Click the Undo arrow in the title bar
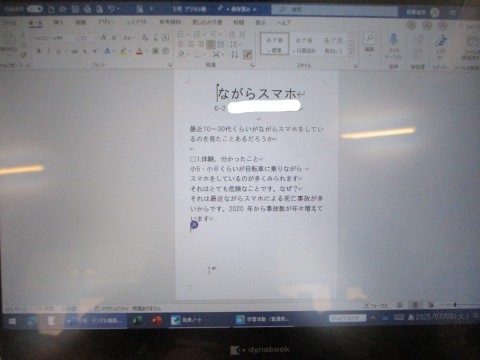Screen dimensions: 480x360 [111, 9]
